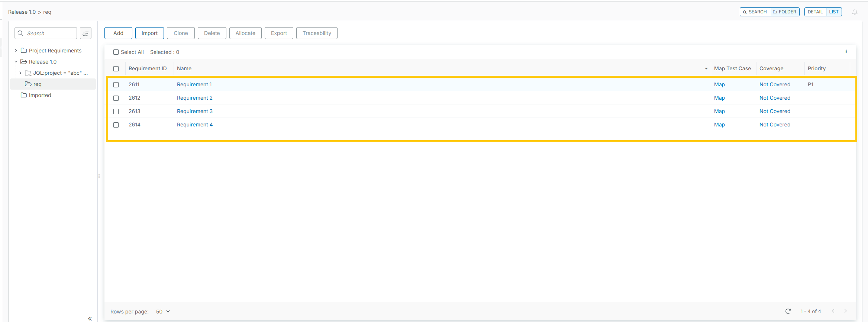Screen dimensions: 868x322
Task: Click the notification bell icon
Action: point(855,12)
